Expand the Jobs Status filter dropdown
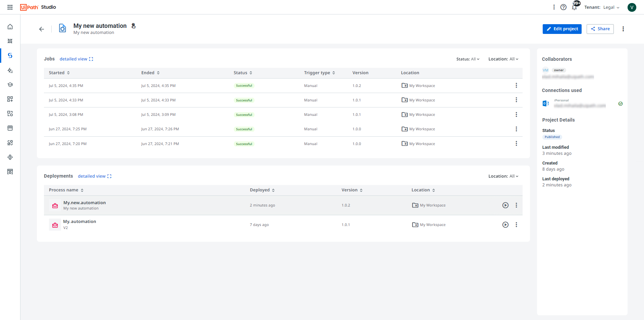The width and height of the screenshot is (644, 320). pos(468,59)
